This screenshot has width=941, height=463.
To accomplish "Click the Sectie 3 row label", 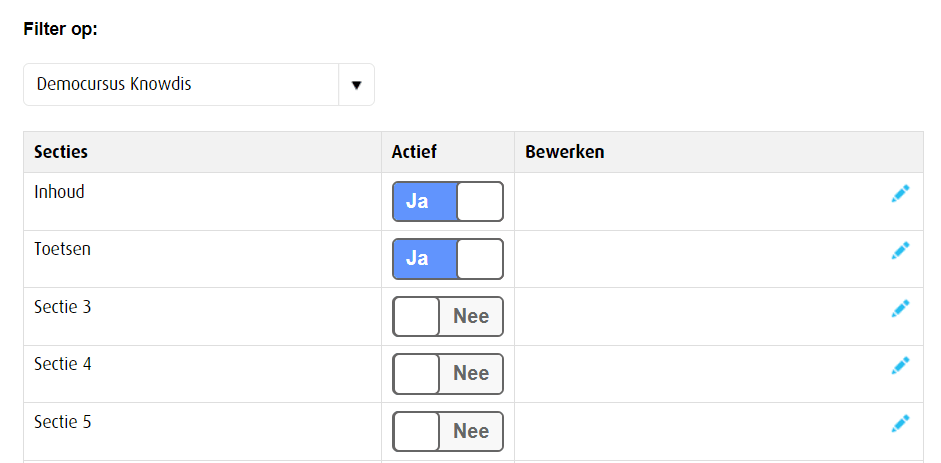I will [62, 307].
